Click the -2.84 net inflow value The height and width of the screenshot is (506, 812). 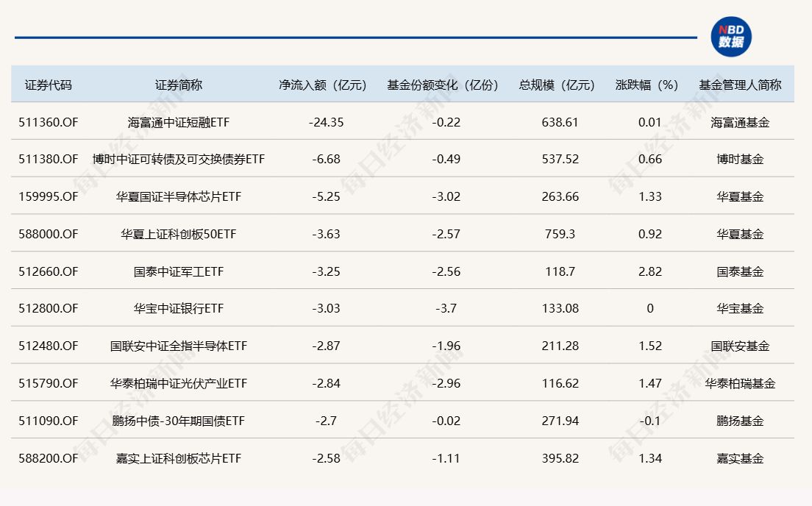click(x=325, y=384)
